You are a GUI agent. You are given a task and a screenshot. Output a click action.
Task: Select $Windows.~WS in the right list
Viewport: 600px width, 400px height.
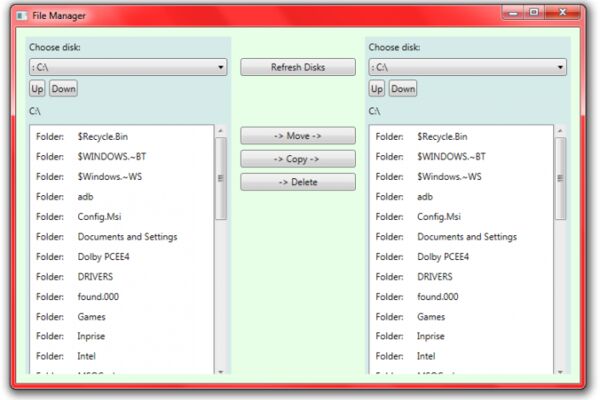(461, 176)
